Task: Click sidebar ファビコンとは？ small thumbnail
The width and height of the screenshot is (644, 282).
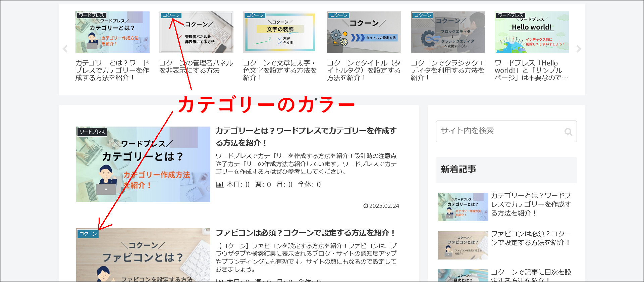Action: click(463, 245)
